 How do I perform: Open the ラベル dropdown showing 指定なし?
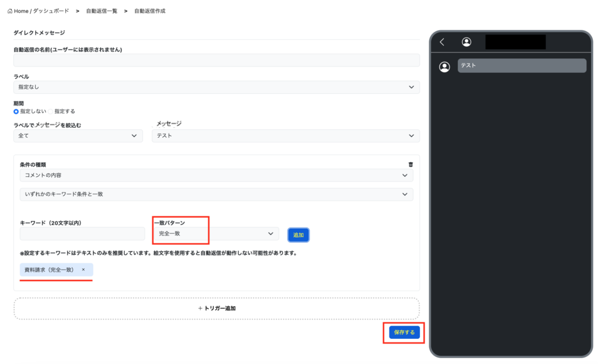coord(216,87)
